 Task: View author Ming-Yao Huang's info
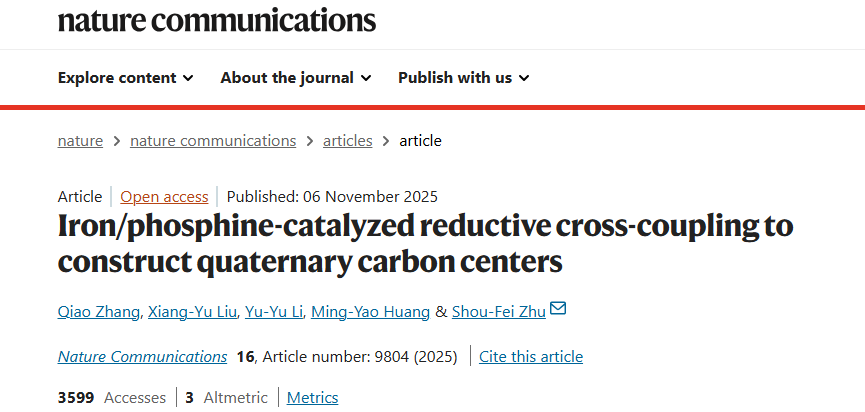tap(370, 312)
